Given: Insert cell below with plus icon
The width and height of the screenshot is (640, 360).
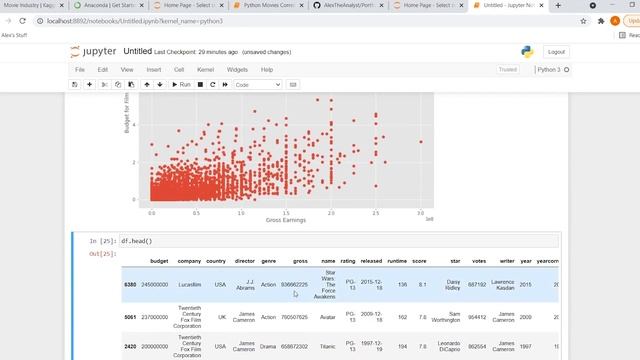Looking at the screenshot, I should pyautogui.click(x=89, y=84).
